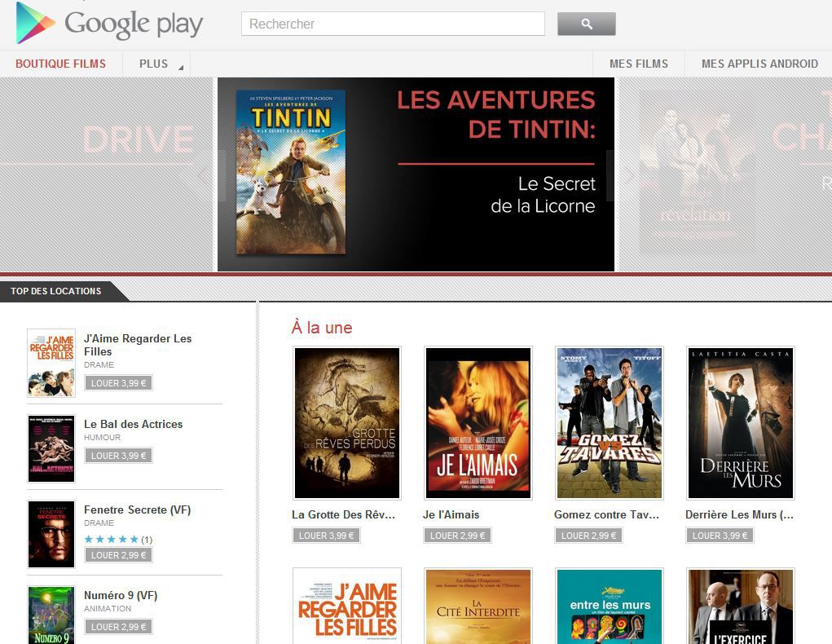Open the Fenetre Secrete (VF) title link

click(x=138, y=509)
